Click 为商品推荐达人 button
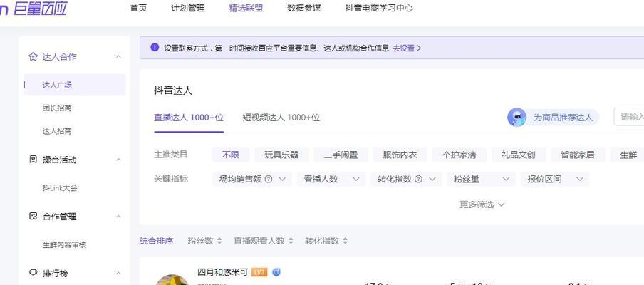 pyautogui.click(x=554, y=118)
